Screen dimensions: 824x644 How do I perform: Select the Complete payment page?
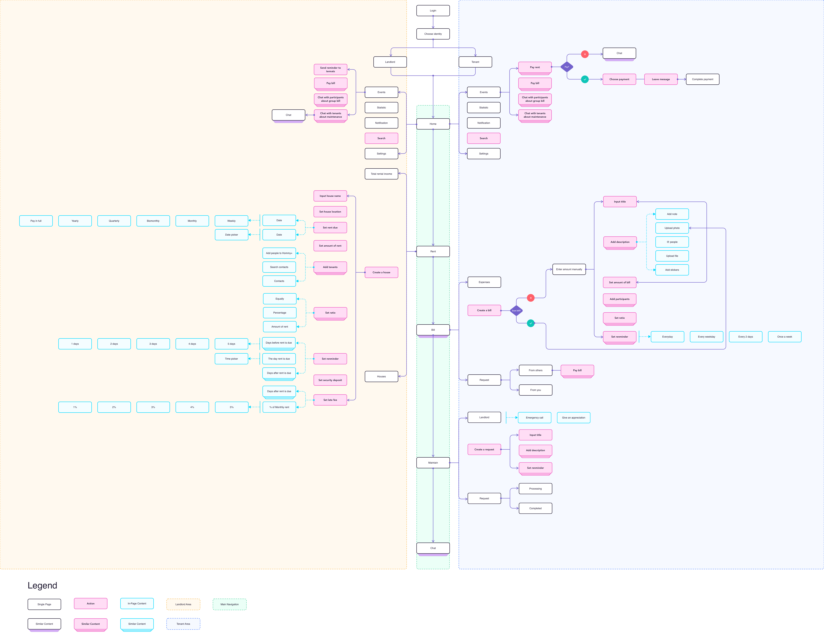click(x=702, y=79)
